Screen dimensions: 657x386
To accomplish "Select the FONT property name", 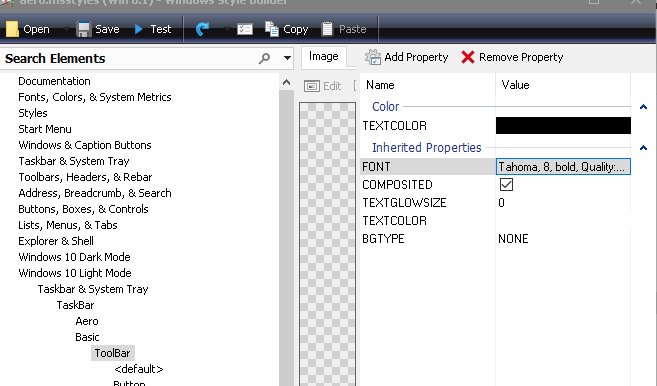I will click(376, 167).
